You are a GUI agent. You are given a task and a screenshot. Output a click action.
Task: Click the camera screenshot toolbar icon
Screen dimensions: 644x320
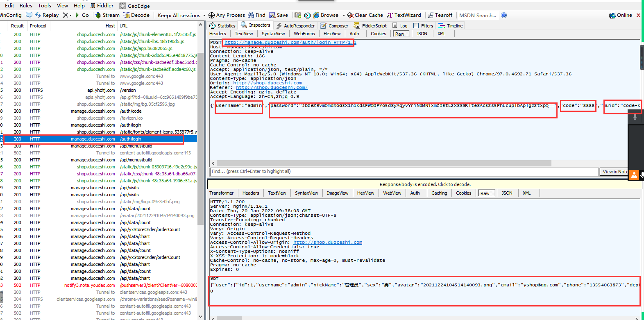pos(298,15)
